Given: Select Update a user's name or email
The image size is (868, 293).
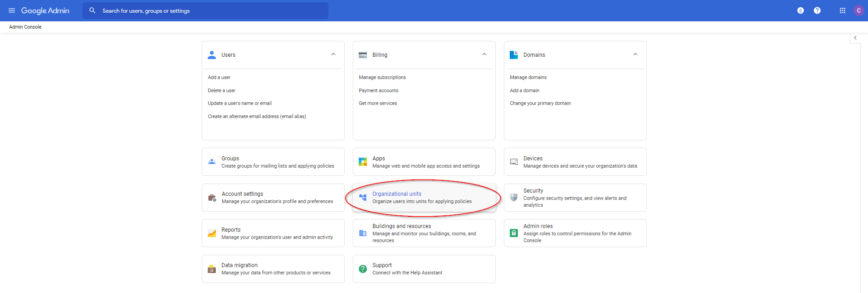Looking at the screenshot, I should (240, 104).
